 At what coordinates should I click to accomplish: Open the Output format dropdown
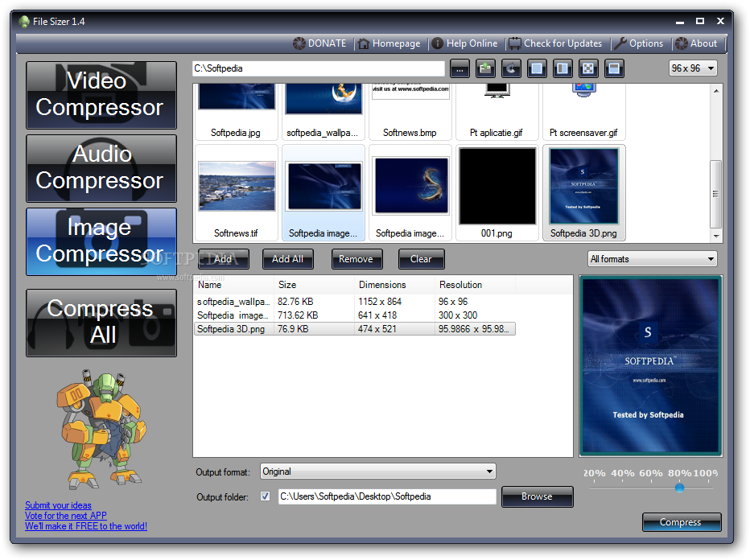[378, 471]
